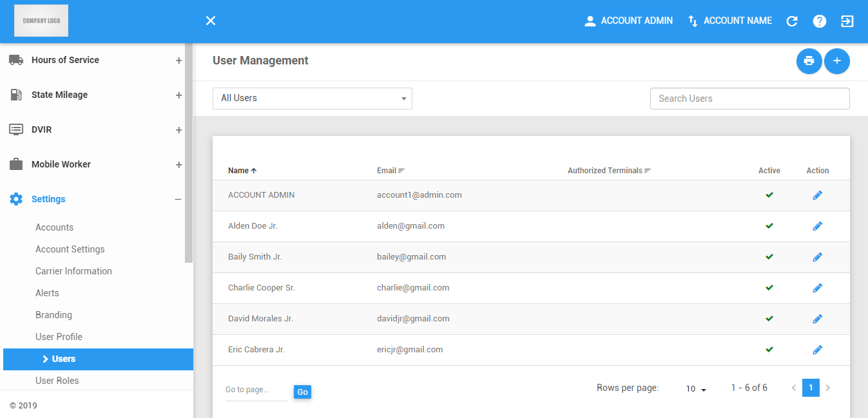
Task: Close the sidebar with the X icon
Action: point(211,21)
